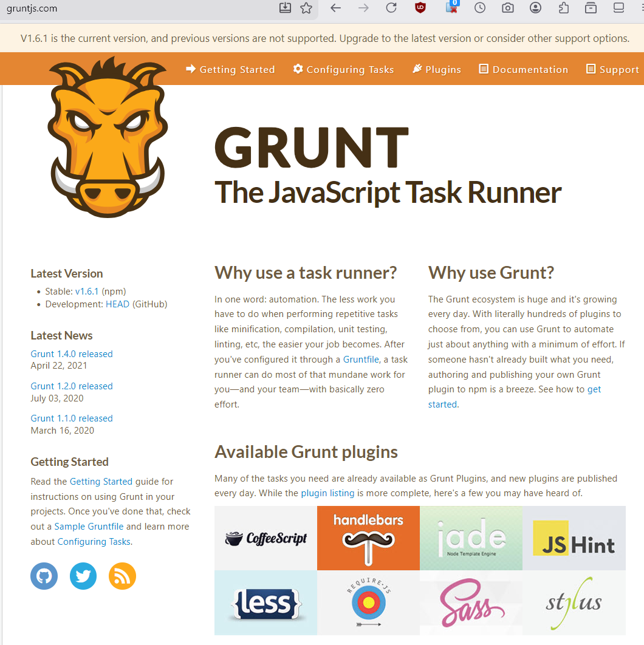
Task: Open the Support nav item
Action: point(613,69)
